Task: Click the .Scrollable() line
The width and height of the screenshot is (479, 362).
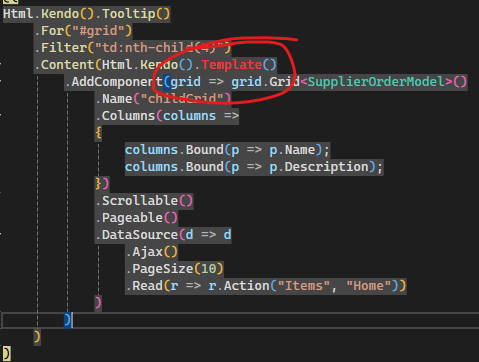Action: pos(144,201)
